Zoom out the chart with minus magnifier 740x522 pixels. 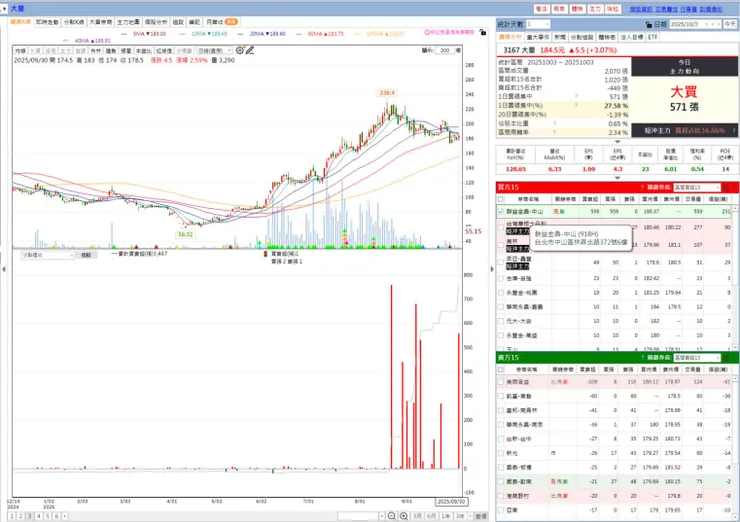tap(392, 516)
